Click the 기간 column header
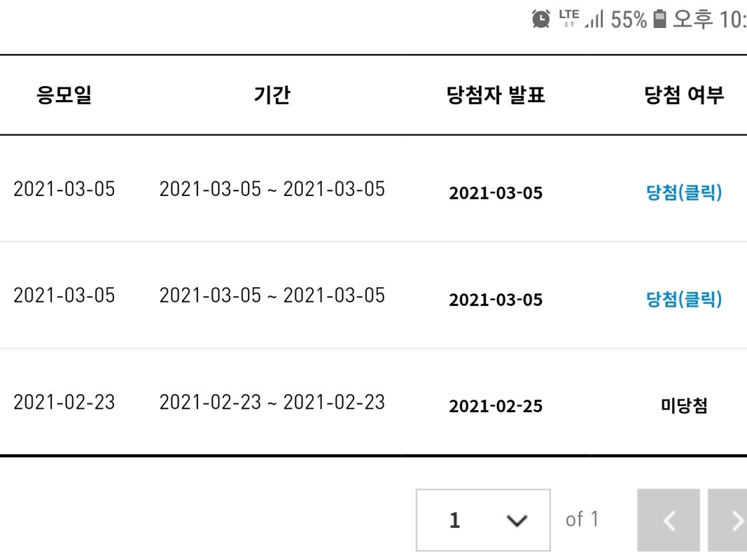Viewport: 747px width, 560px height. pyautogui.click(x=272, y=95)
